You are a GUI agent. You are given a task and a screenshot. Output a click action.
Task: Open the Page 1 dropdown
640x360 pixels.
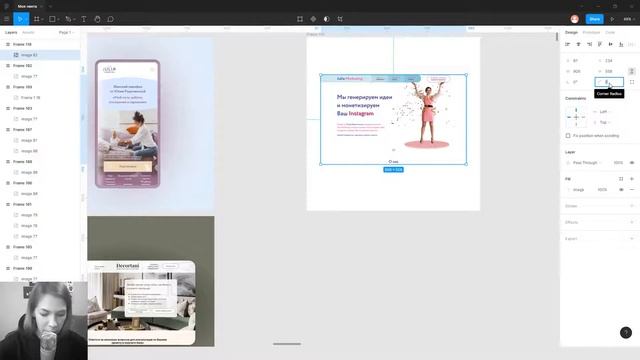click(66, 32)
